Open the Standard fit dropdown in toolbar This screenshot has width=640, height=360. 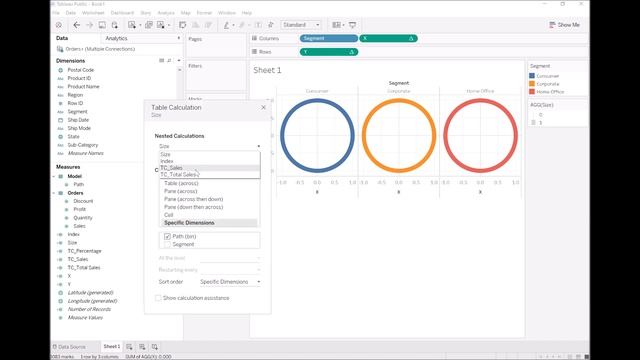point(301,25)
